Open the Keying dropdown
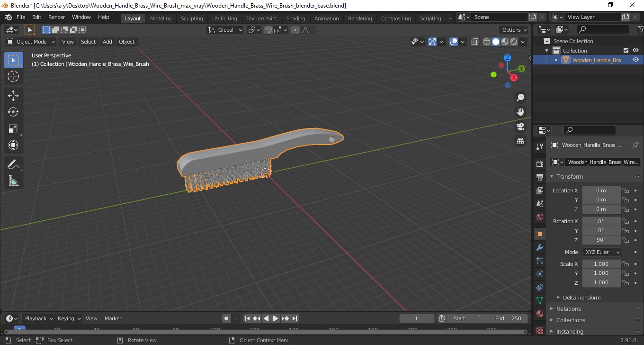This screenshot has width=644, height=345. [69, 318]
